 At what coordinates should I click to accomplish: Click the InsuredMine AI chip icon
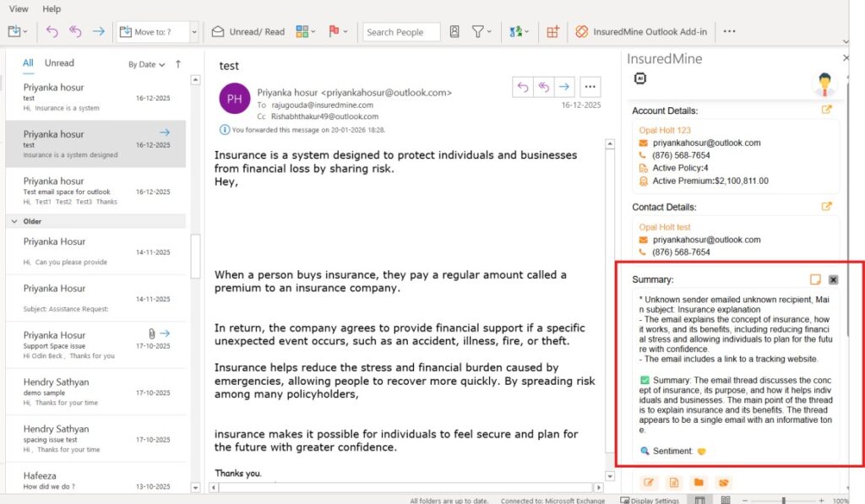(x=639, y=79)
